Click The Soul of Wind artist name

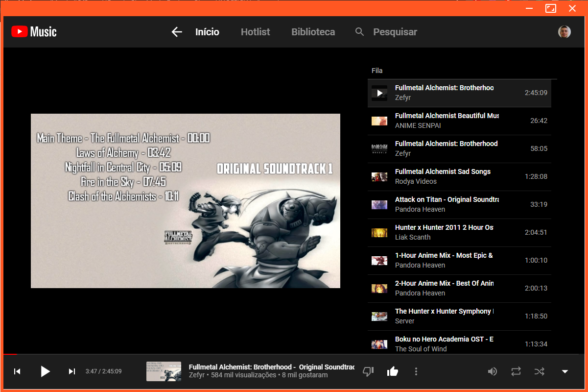coord(421,349)
